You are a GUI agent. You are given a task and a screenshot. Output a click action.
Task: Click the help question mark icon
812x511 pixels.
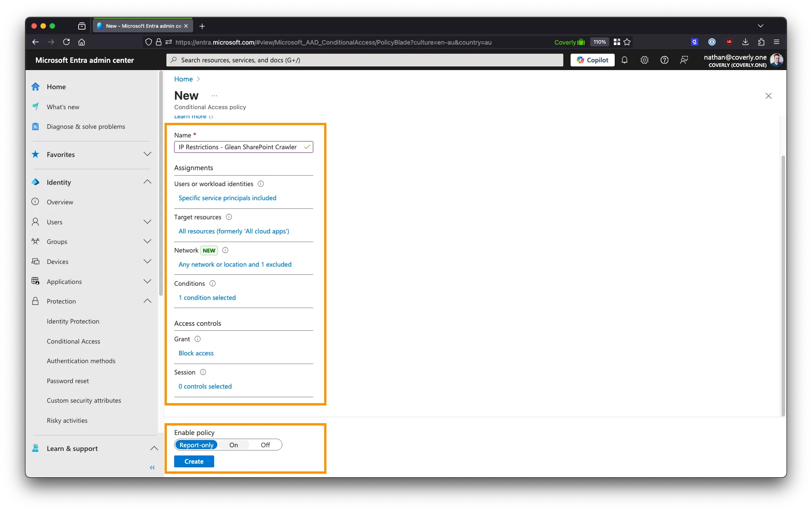click(664, 60)
